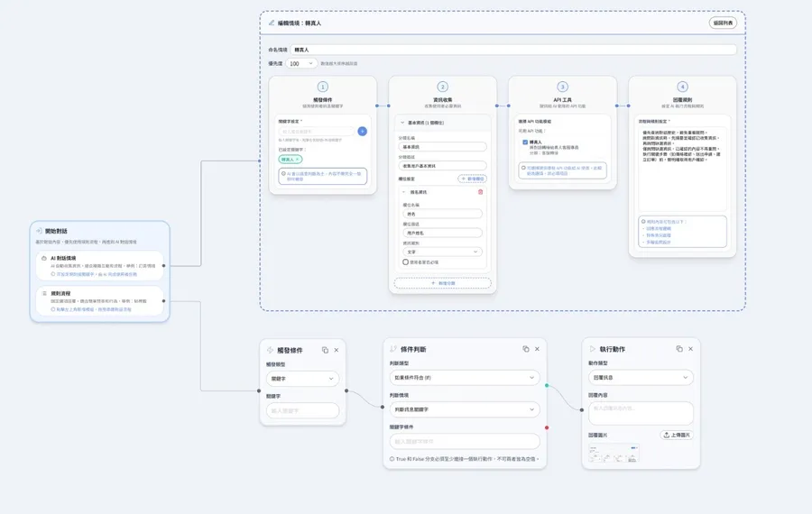Screen dimensions: 812x514
Task: Click the step 4 circle on 回覆規則 card
Action: point(682,87)
